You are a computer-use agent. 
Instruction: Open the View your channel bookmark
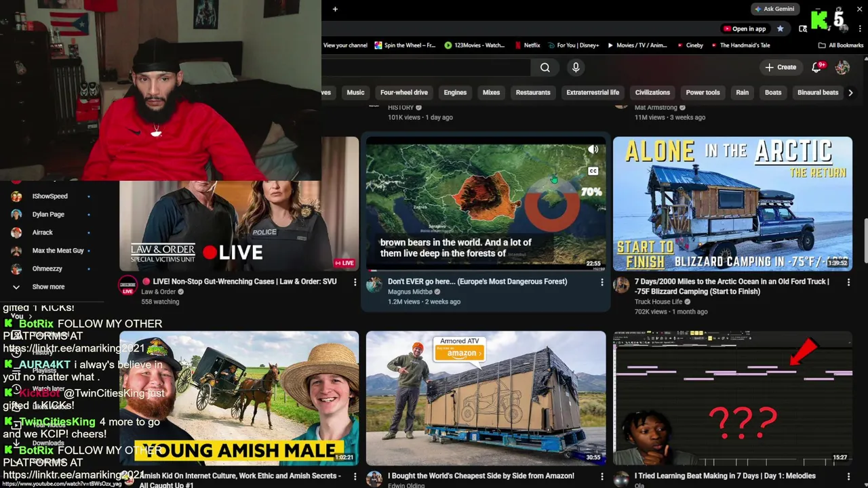coord(345,45)
